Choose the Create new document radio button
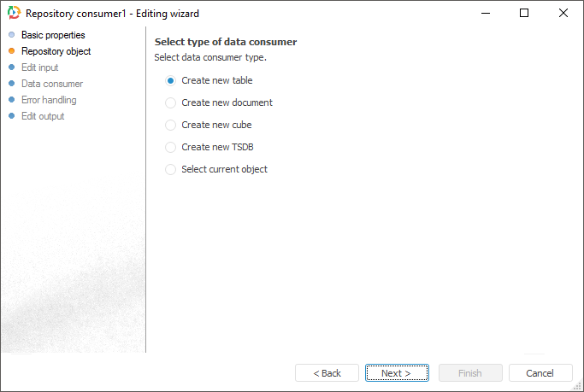This screenshot has height=392, width=584. click(x=171, y=102)
